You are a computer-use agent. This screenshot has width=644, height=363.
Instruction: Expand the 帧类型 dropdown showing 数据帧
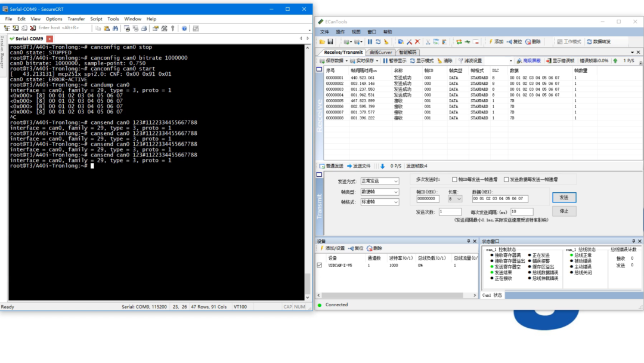(x=379, y=192)
